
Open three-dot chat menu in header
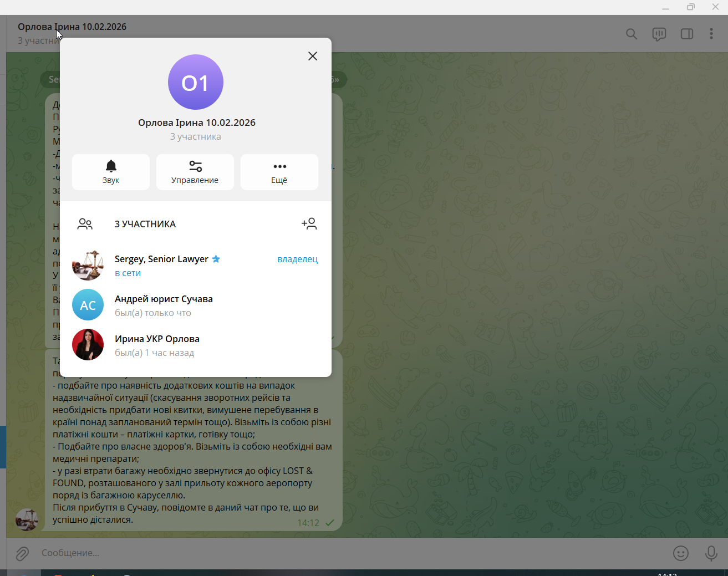pos(711,34)
